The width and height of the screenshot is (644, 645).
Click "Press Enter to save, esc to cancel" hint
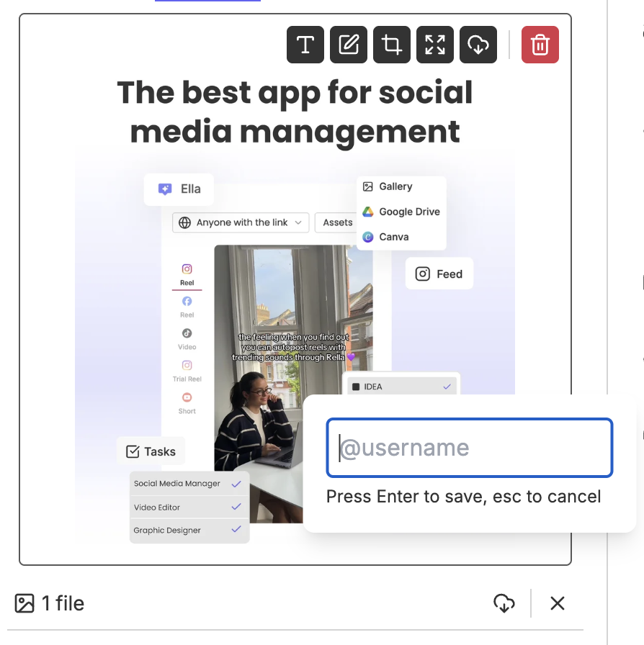[x=464, y=497]
